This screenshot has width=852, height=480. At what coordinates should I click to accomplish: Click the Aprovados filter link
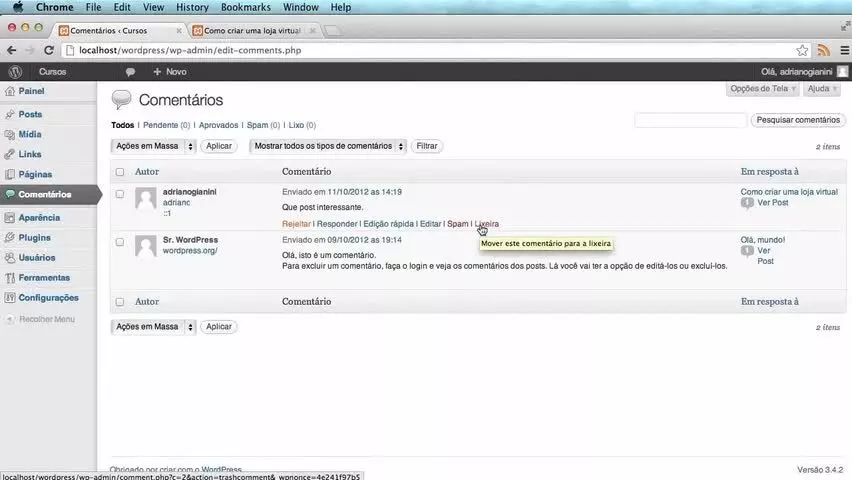(x=218, y=125)
